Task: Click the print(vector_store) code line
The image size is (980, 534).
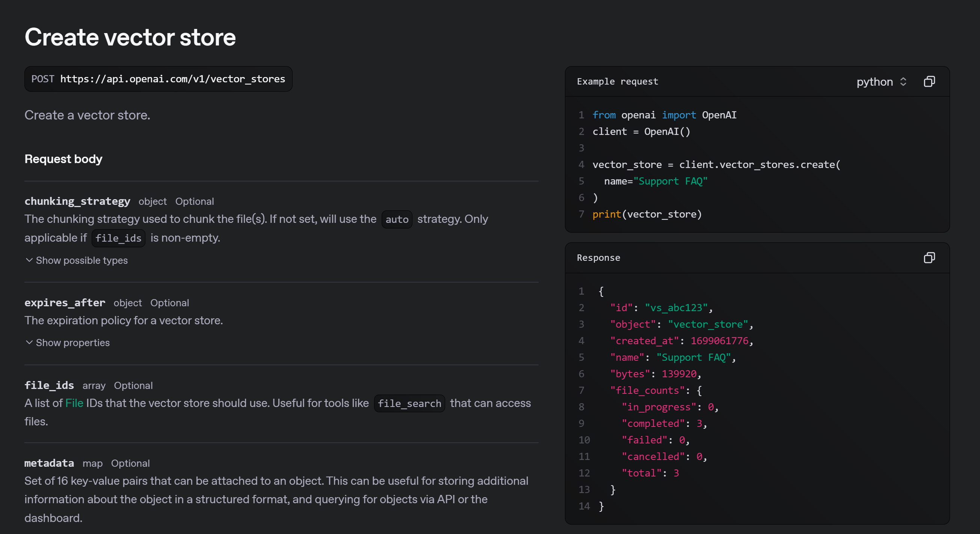Action: click(647, 214)
